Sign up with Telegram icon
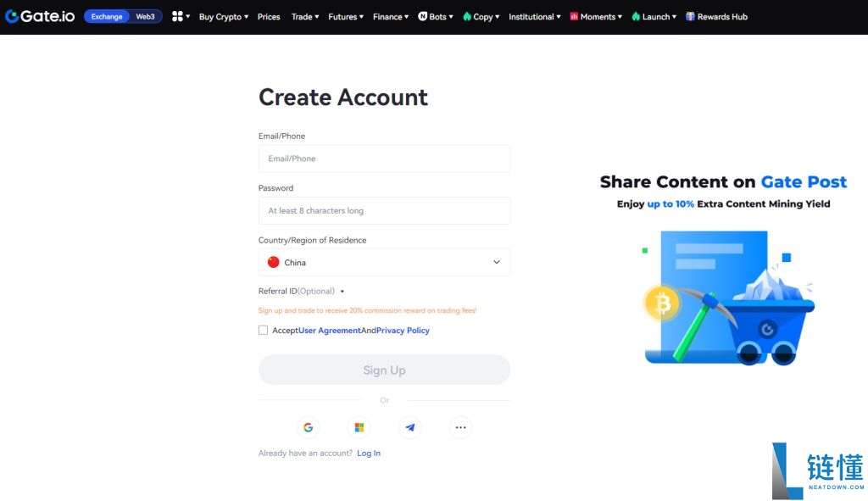Screen dimensions: 868x501 pos(409,427)
